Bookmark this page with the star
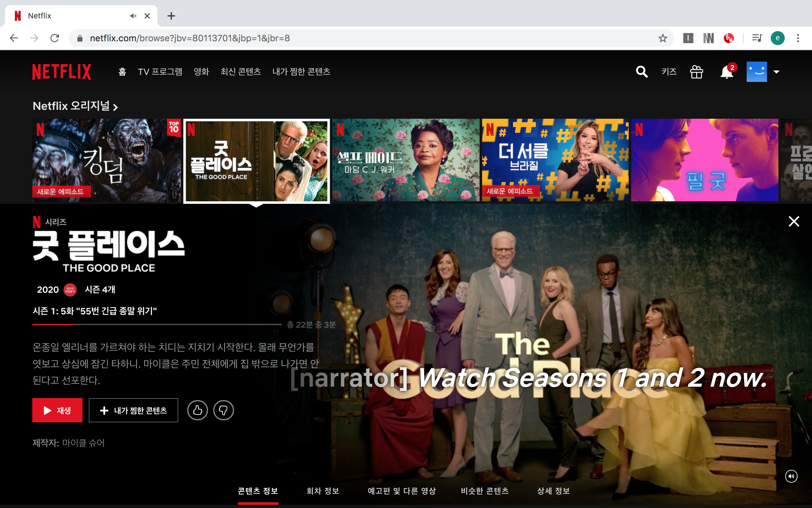Viewport: 812px width, 508px height. [663, 38]
